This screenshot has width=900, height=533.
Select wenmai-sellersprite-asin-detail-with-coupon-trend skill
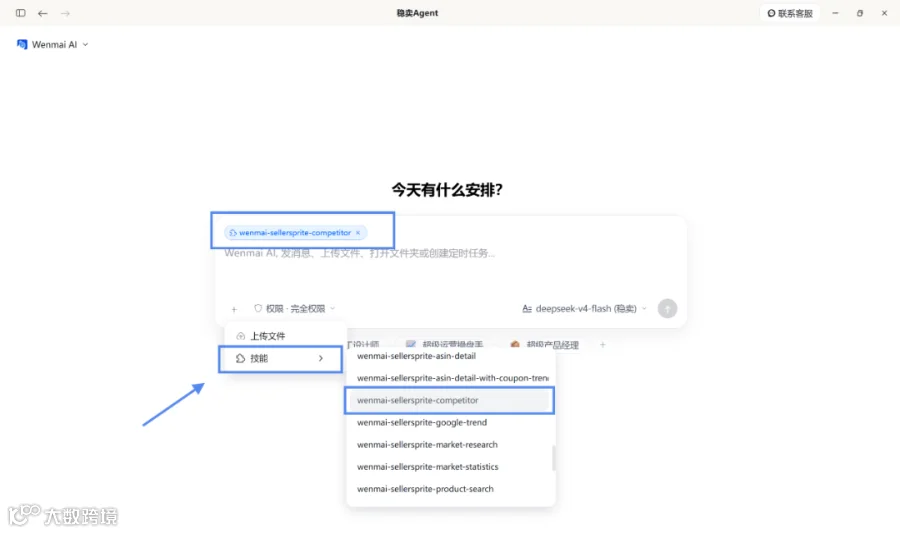[x=449, y=378]
